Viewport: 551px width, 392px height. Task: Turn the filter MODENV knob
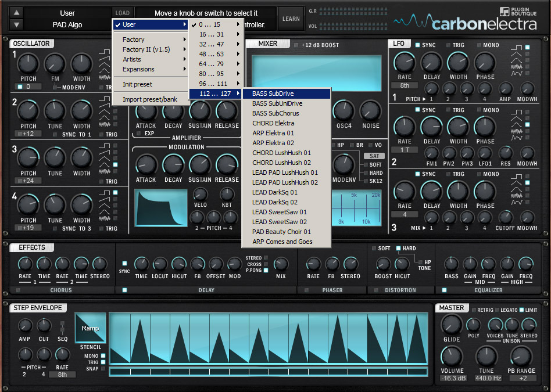[344, 165]
